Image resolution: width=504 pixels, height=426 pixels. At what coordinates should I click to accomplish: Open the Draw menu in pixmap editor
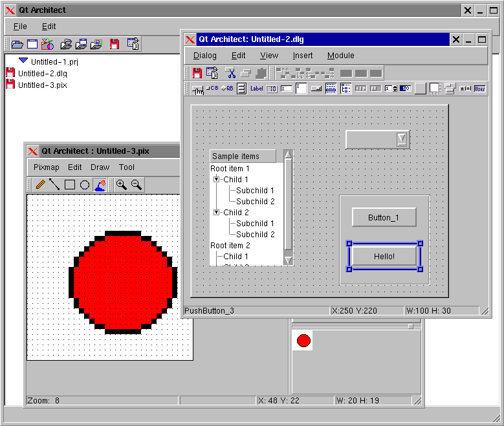pyautogui.click(x=100, y=167)
